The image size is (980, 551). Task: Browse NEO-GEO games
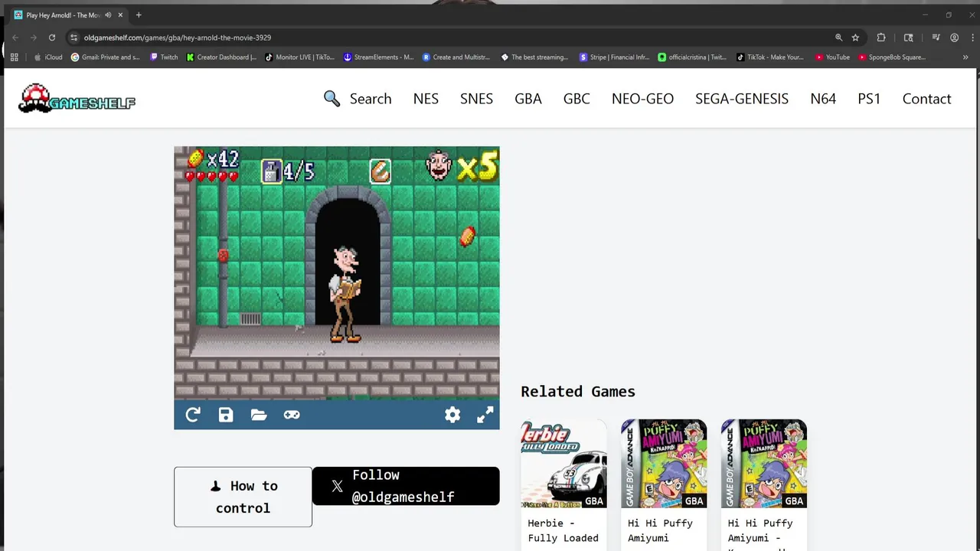pyautogui.click(x=642, y=99)
